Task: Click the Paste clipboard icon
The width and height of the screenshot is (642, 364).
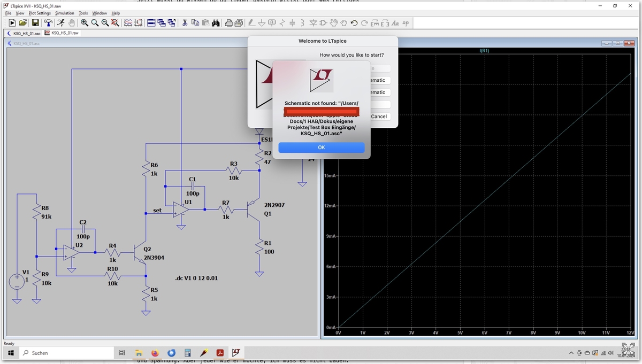Action: click(x=205, y=23)
